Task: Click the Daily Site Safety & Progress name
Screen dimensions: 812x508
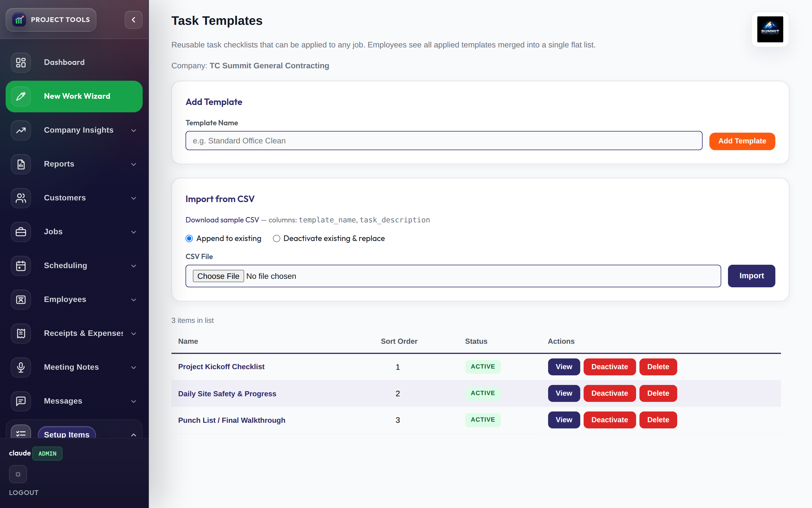Action: click(x=227, y=394)
